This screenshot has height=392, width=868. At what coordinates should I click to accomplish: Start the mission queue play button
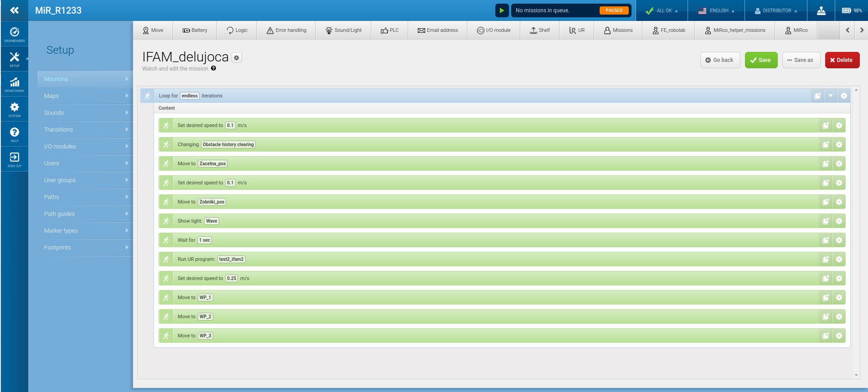click(502, 10)
